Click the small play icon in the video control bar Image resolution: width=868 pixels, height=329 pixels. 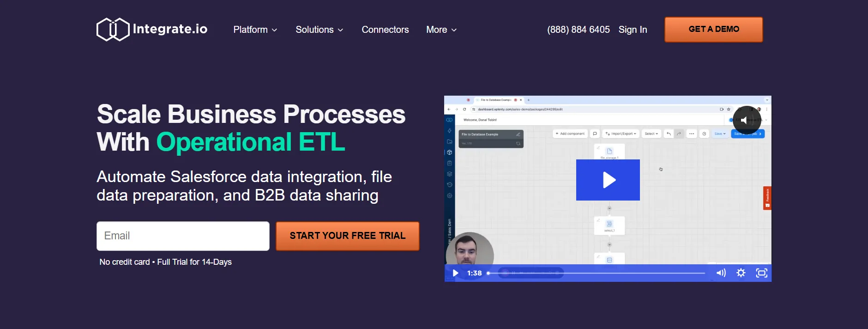click(455, 273)
